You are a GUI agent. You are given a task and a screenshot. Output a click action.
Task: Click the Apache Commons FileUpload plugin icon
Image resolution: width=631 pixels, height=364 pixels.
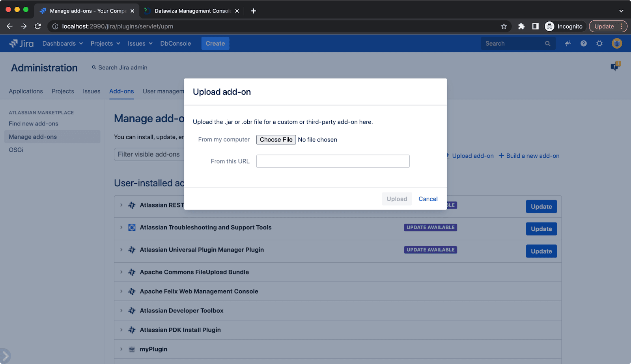coord(132,272)
